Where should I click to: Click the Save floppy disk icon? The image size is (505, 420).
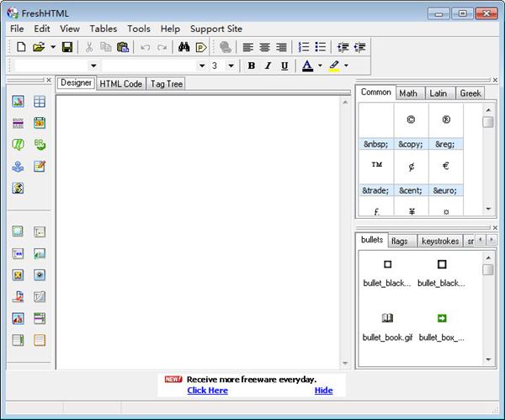(x=67, y=47)
